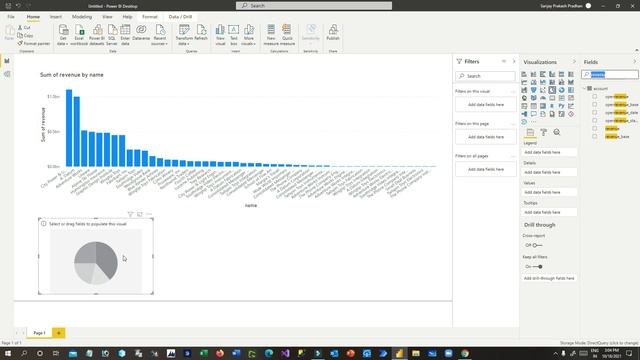Switch to the View ribbon tab
The width and height of the screenshot is (640, 360).
(x=107, y=17)
